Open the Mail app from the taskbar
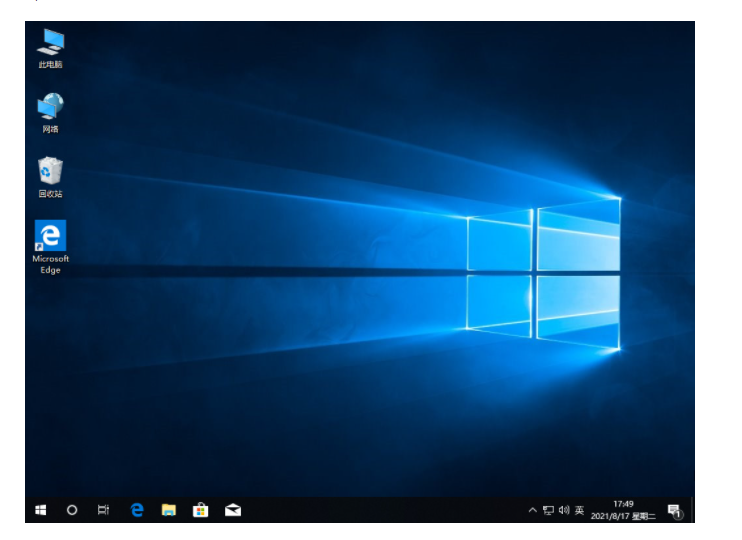The image size is (742, 540). pos(233,510)
